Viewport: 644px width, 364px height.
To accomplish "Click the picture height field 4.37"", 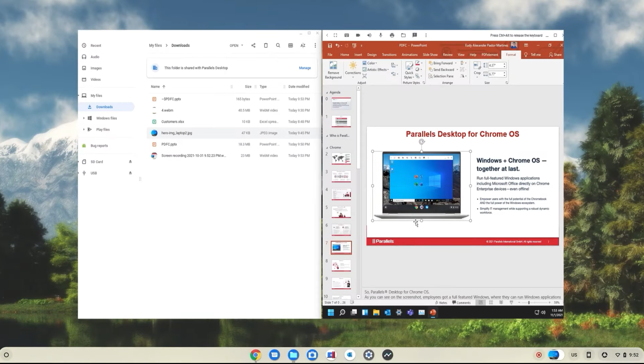I will point(495,65).
